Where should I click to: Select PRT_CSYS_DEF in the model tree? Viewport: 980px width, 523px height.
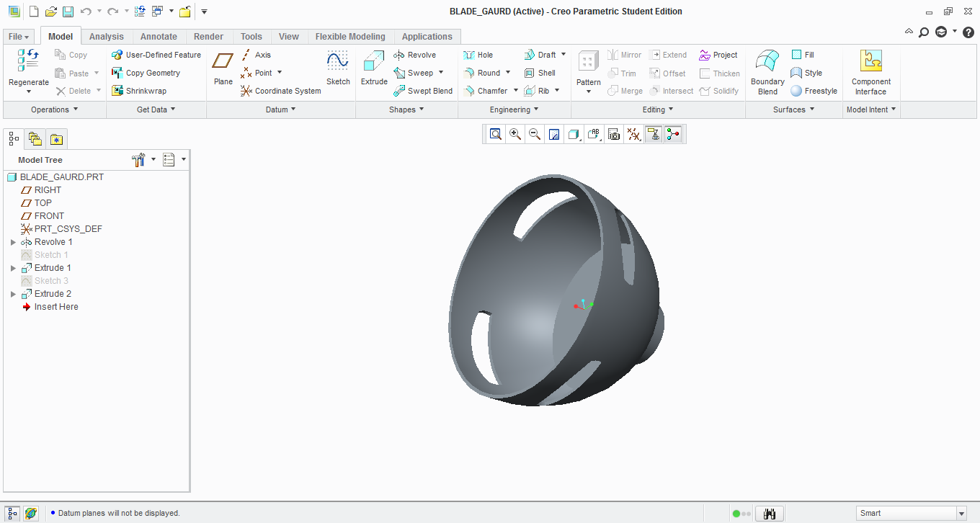click(68, 229)
